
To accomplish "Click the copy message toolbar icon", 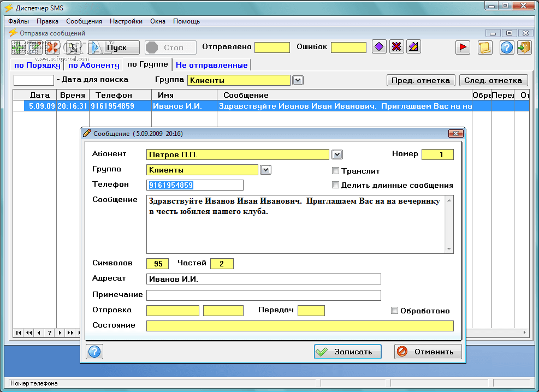I will (x=73, y=47).
